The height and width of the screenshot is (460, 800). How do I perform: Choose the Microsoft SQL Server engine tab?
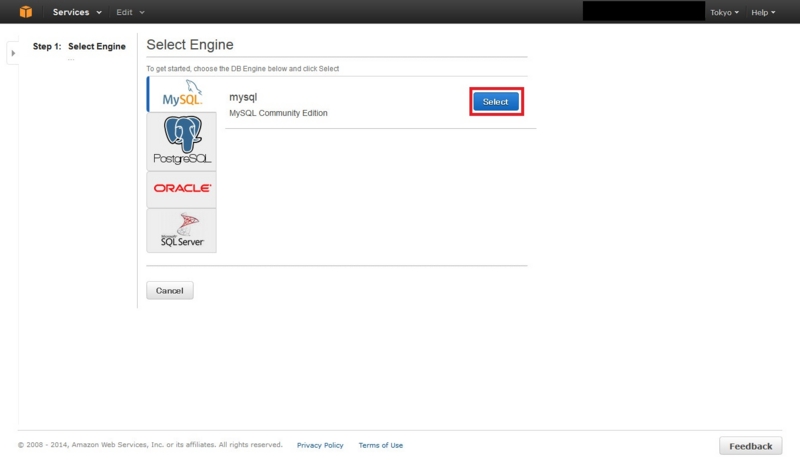pyautogui.click(x=182, y=230)
